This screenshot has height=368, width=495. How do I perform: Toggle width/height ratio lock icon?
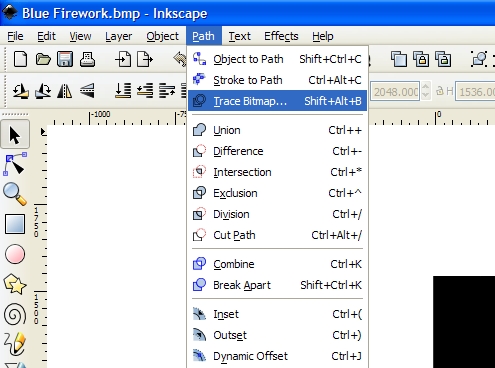440,91
